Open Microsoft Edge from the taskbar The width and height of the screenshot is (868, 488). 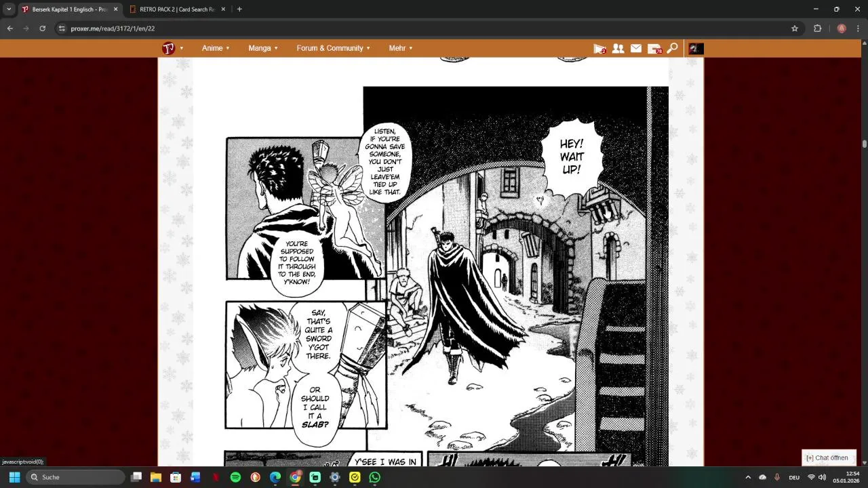[x=275, y=477]
